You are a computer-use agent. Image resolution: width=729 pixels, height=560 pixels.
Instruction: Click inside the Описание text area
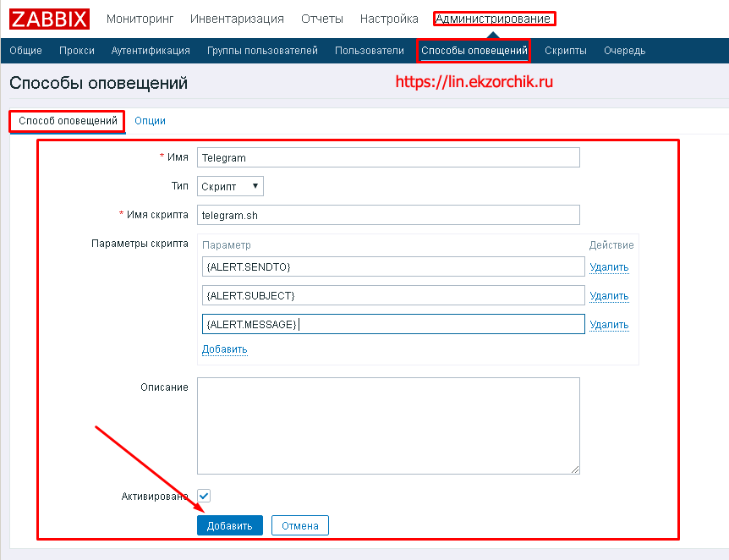point(388,425)
